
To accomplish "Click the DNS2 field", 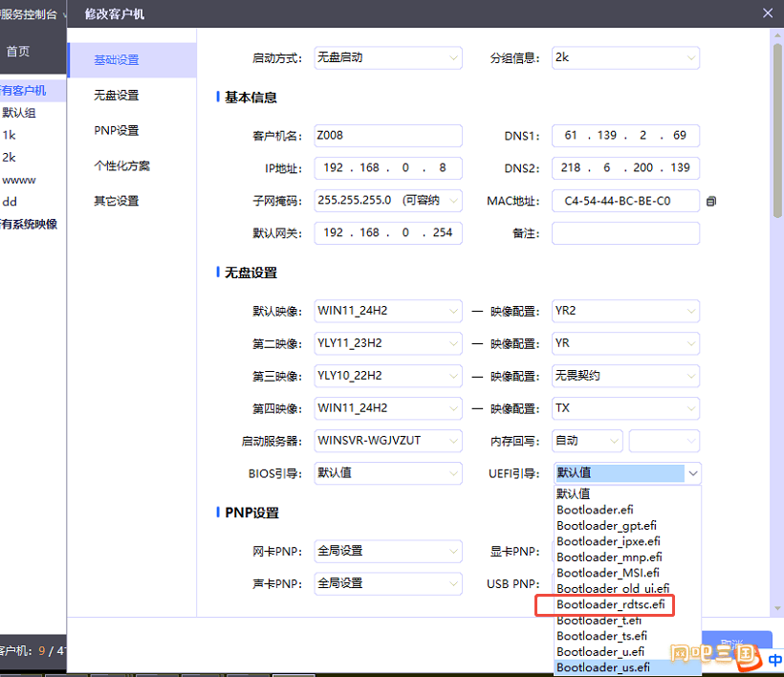I will tap(625, 168).
